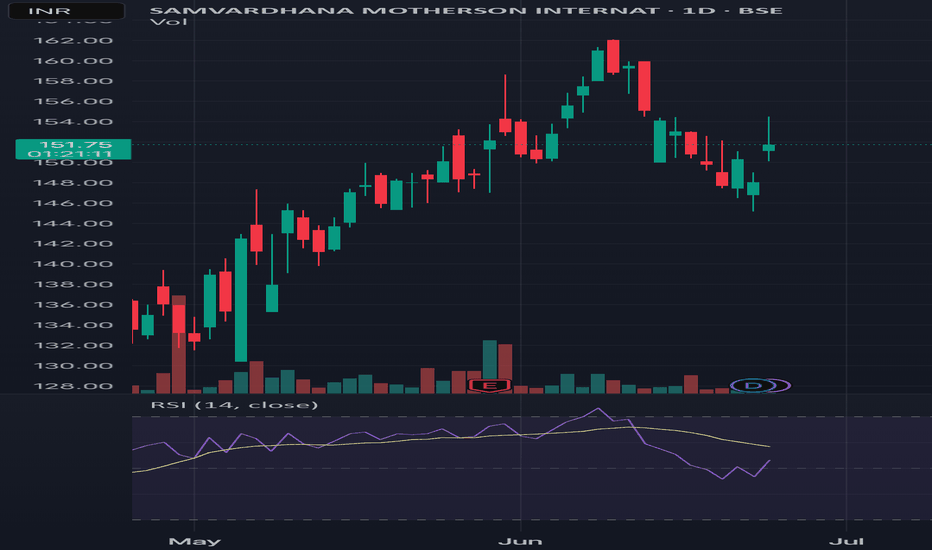Click the 128.00 price axis label

click(x=73, y=386)
